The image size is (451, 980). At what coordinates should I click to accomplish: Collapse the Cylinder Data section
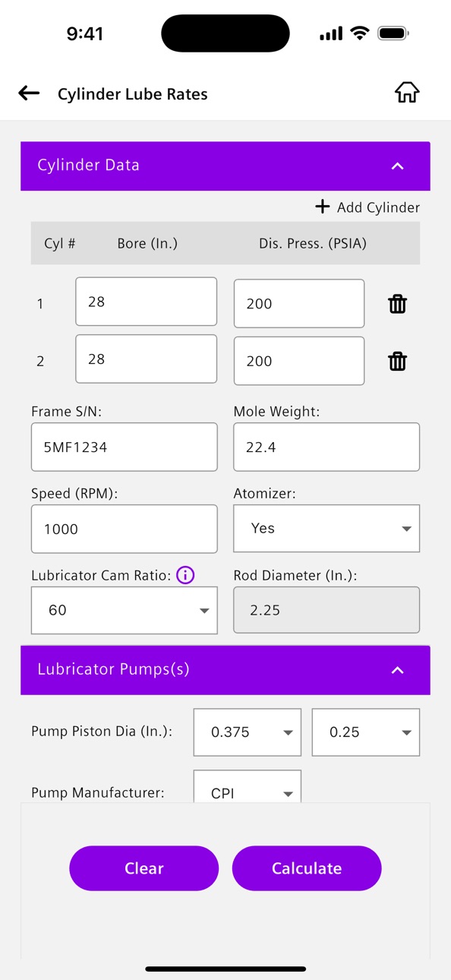click(397, 166)
